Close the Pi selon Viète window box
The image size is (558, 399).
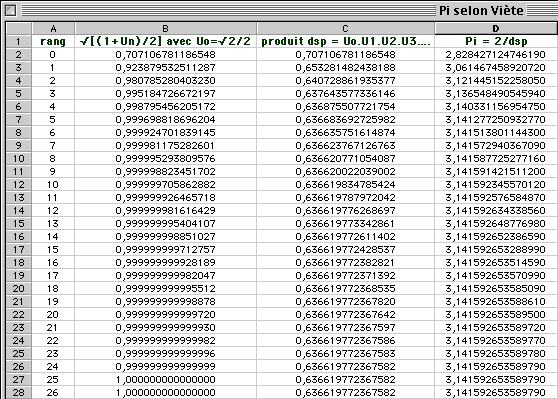[10, 10]
